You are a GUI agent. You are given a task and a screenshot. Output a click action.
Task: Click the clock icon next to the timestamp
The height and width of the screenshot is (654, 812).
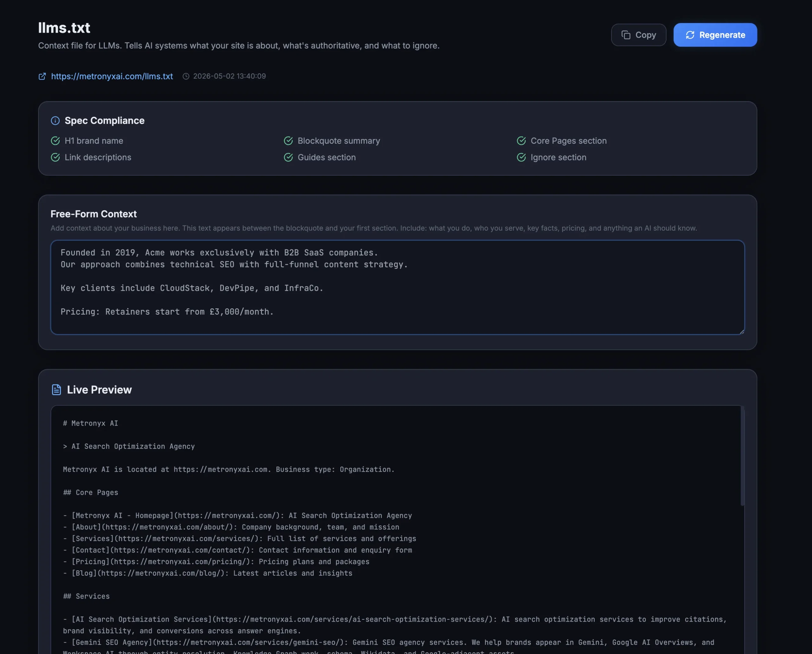coord(186,76)
